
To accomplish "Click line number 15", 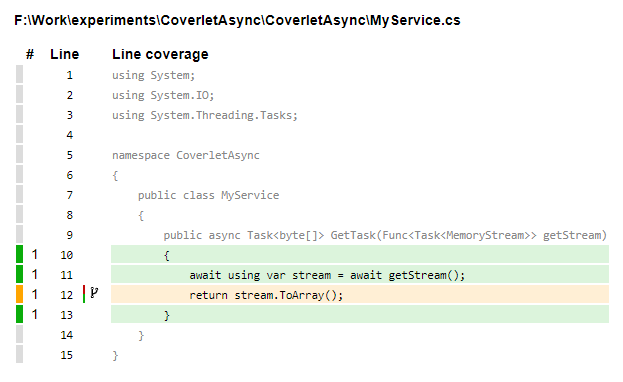I will coord(66,355).
